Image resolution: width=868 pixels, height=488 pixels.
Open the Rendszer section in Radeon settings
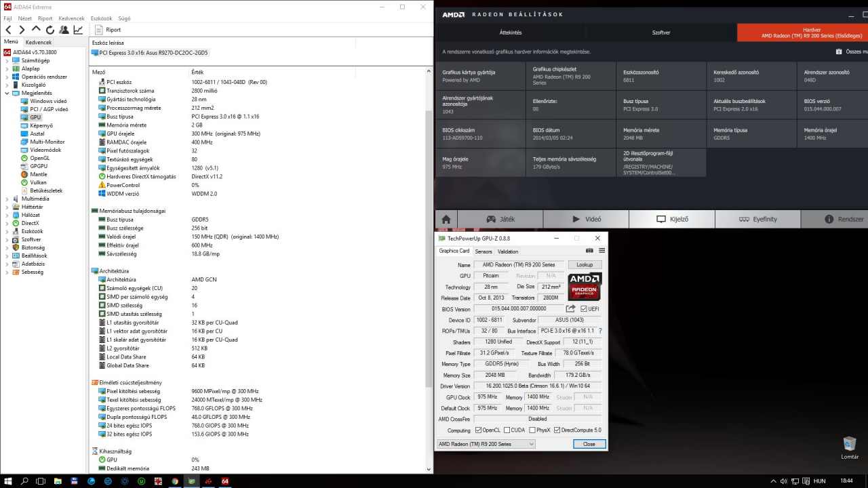pyautogui.click(x=835, y=219)
